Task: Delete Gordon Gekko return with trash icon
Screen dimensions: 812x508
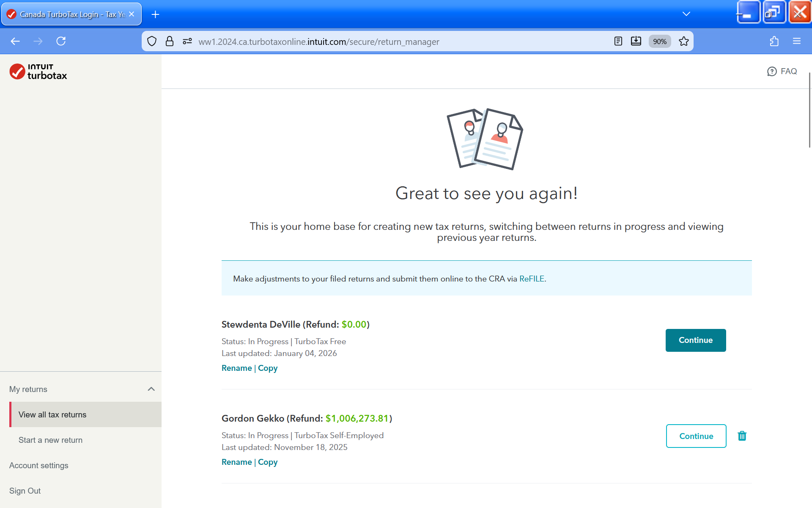Action: pos(742,436)
